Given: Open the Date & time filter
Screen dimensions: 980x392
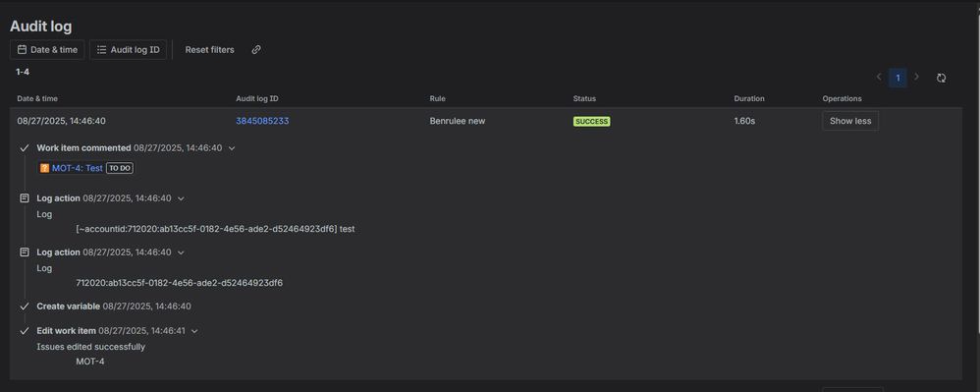Looking at the screenshot, I should [47, 49].
